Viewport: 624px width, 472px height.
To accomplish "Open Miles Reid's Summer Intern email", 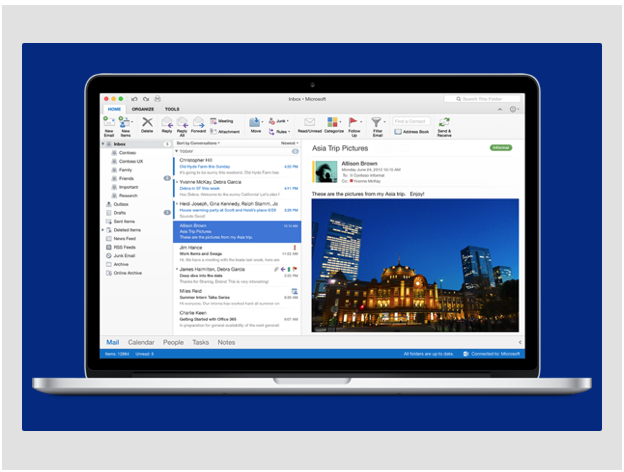I will click(237, 297).
